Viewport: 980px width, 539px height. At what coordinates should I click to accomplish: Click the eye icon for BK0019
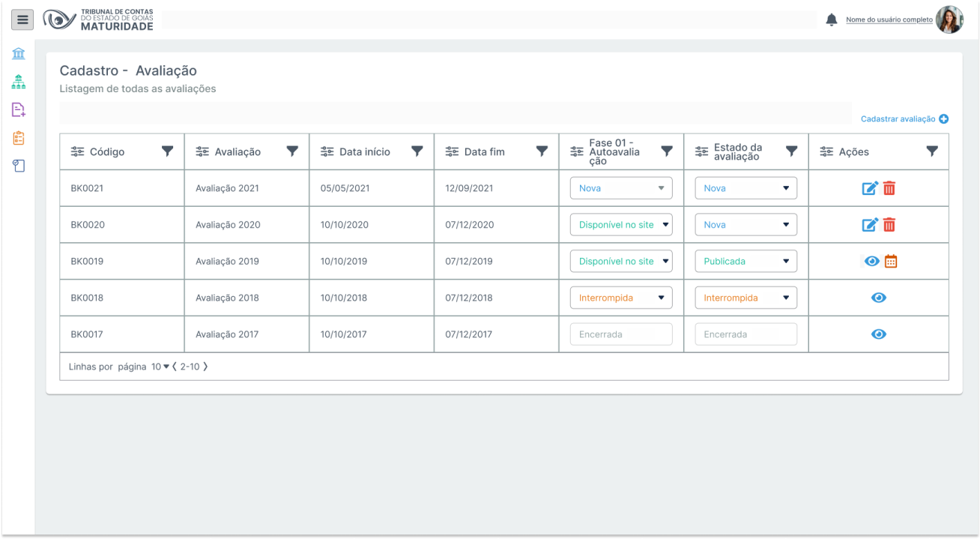[871, 261]
